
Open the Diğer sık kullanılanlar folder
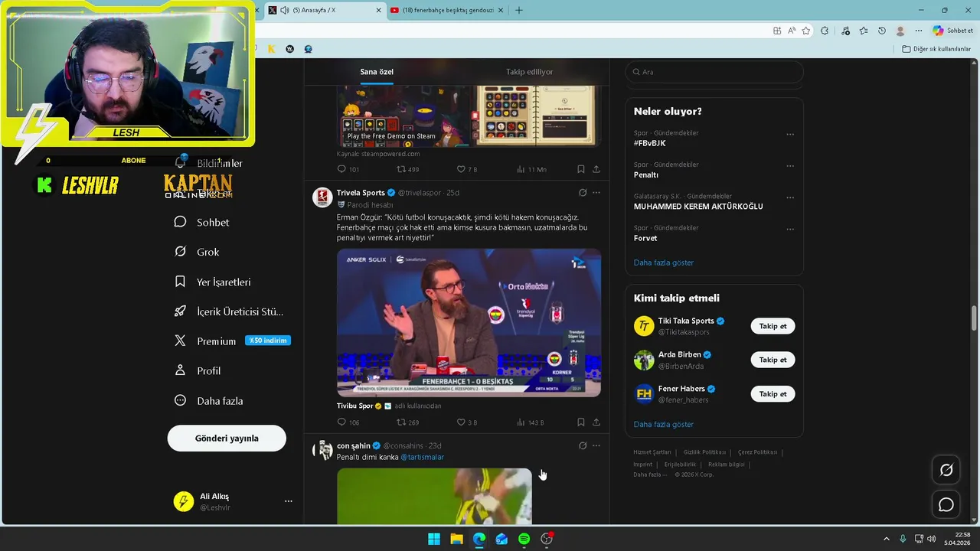[936, 49]
